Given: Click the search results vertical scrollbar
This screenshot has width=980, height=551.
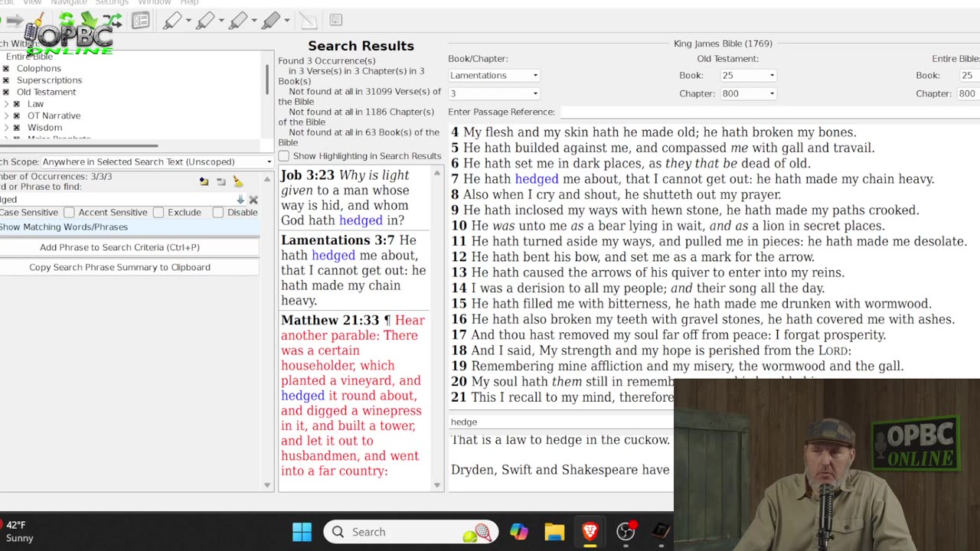Looking at the screenshot, I should tap(437, 329).
